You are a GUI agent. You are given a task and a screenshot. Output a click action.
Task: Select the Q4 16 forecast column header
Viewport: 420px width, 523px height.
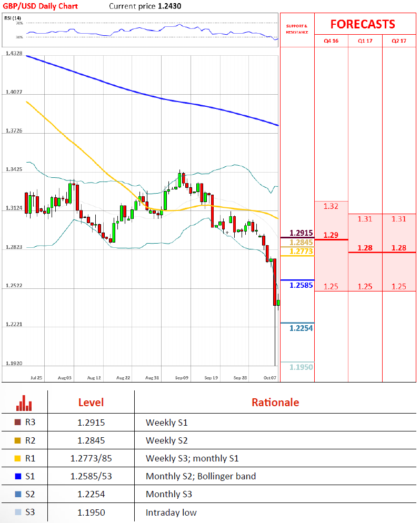(331, 41)
